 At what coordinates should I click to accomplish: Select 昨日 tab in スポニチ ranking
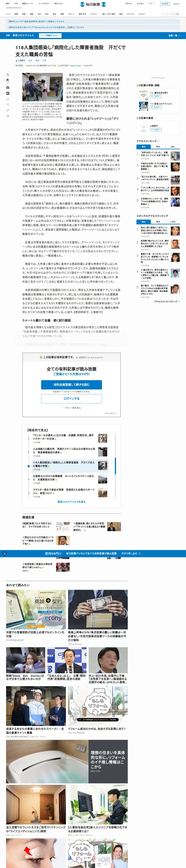point(158,222)
